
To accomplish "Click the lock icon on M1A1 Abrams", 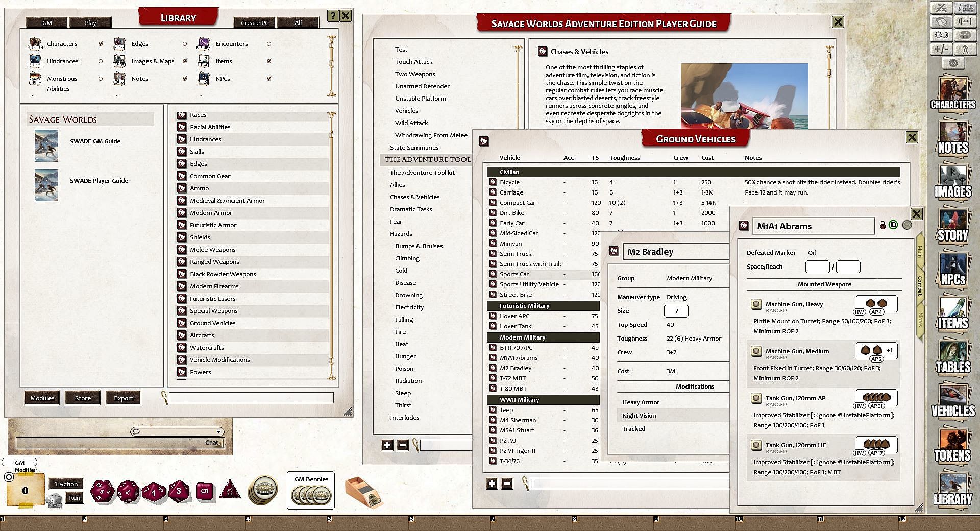I will coord(883,225).
